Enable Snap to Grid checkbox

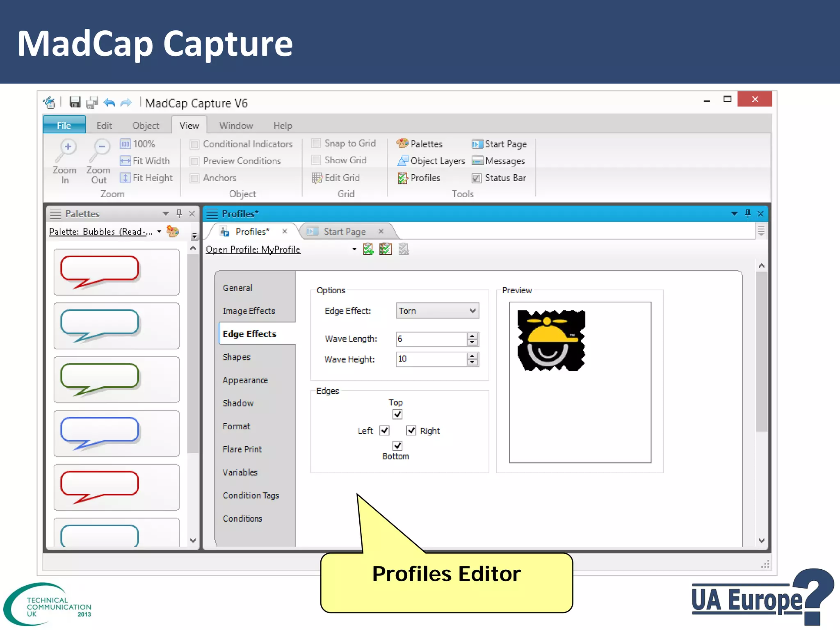click(x=316, y=143)
